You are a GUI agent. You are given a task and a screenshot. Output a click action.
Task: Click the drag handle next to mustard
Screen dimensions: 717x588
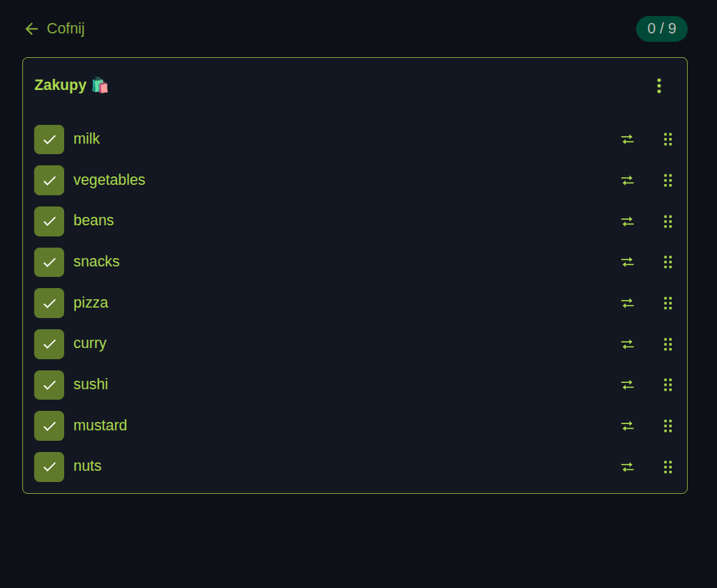click(667, 425)
